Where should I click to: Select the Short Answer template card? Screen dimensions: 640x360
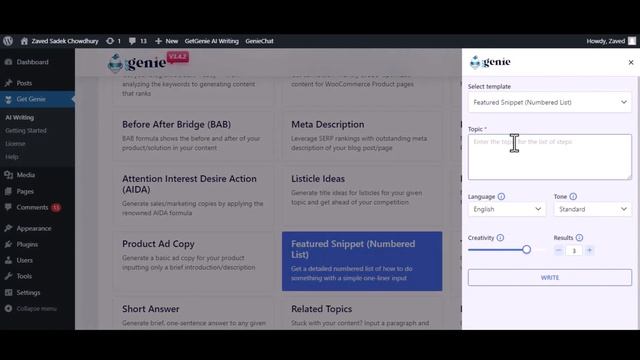(x=193, y=313)
